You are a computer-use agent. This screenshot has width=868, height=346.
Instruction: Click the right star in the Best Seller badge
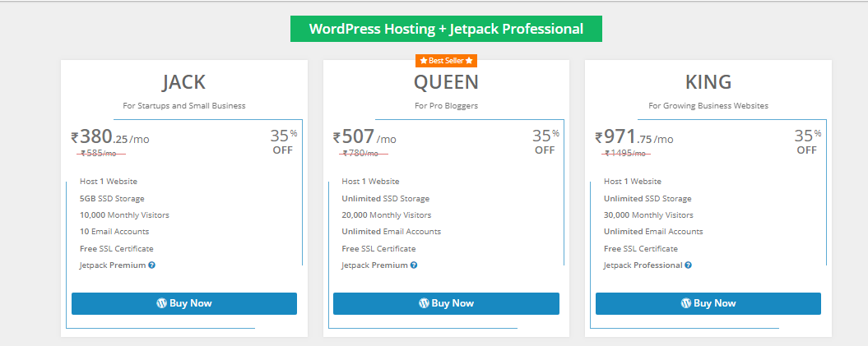[469, 61]
